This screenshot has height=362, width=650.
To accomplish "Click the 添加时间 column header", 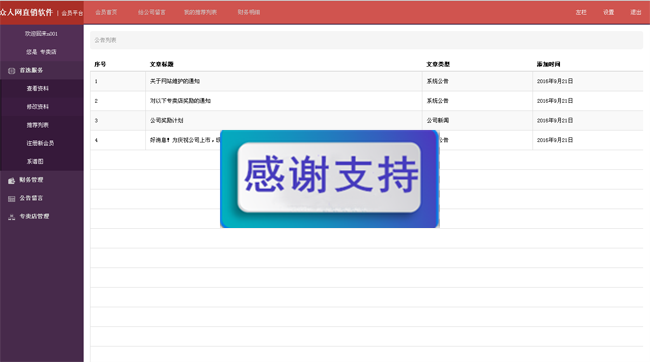I will pos(548,64).
